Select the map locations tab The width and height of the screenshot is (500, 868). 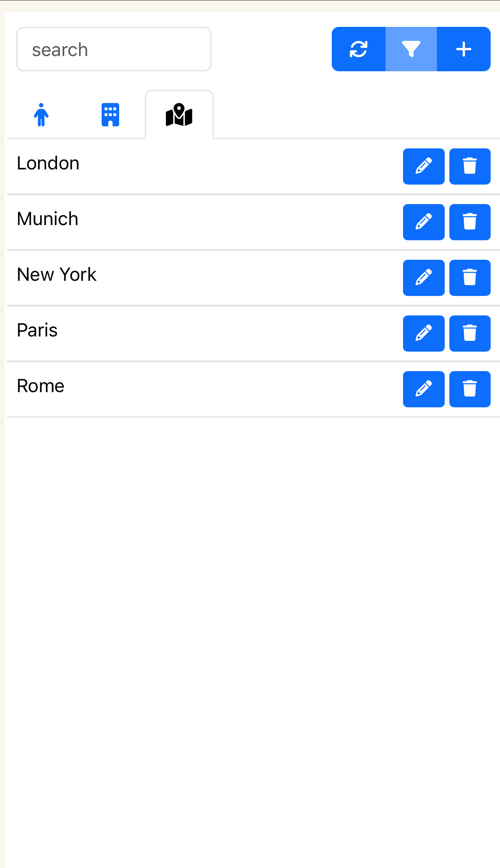click(179, 114)
